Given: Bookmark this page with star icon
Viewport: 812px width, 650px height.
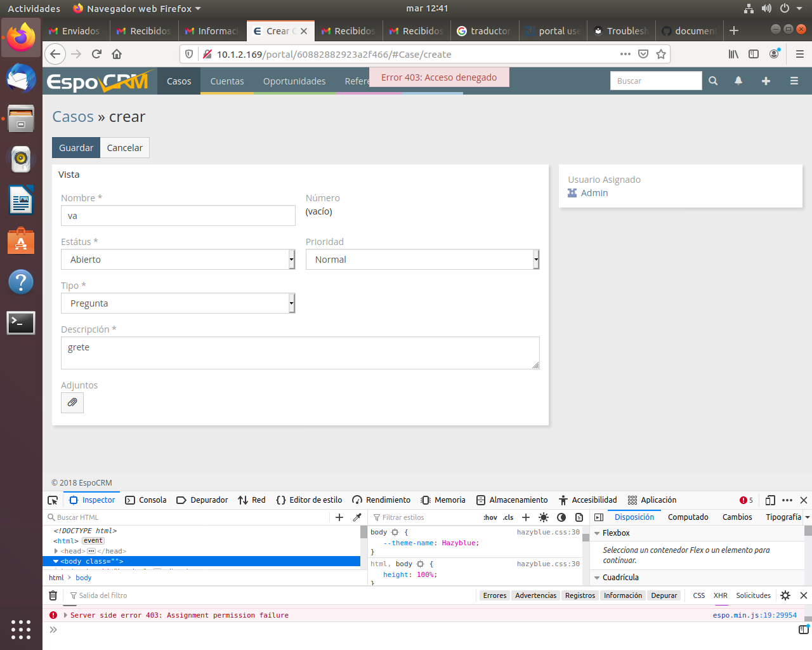Looking at the screenshot, I should 661,54.
